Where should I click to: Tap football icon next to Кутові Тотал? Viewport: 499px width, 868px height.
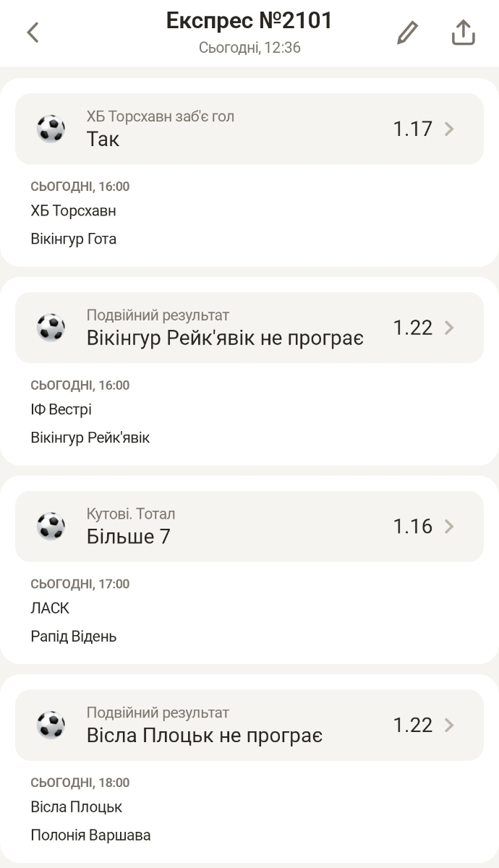pos(51,526)
